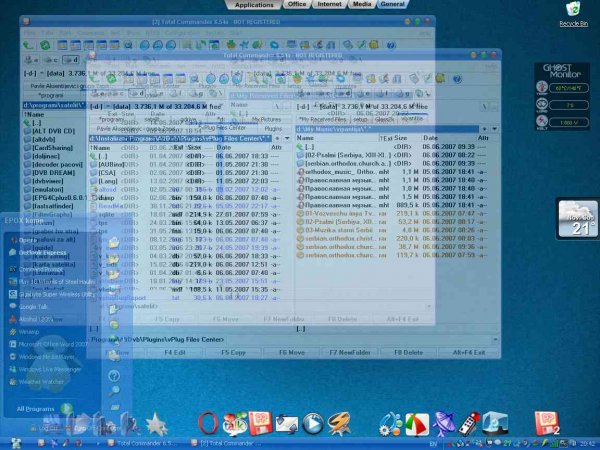This screenshot has height=450, width=600.
Task: Open Winamp entry in the Start menu
Action: click(x=29, y=332)
